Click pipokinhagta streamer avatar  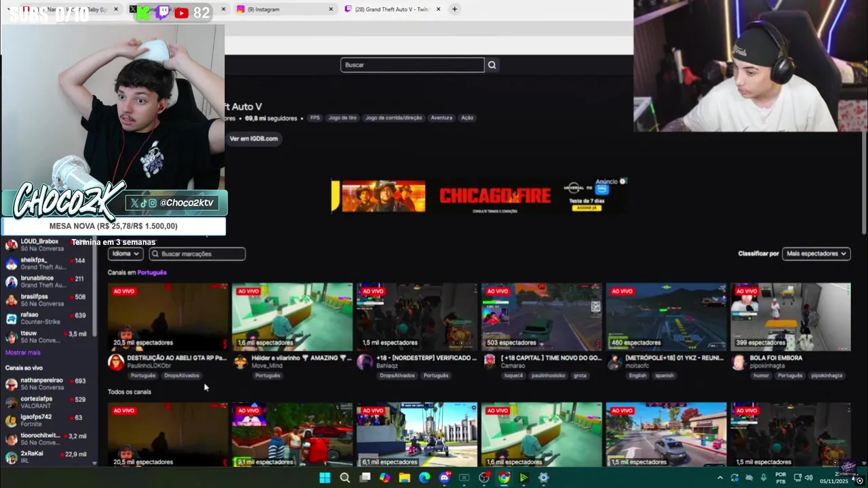pos(739,362)
